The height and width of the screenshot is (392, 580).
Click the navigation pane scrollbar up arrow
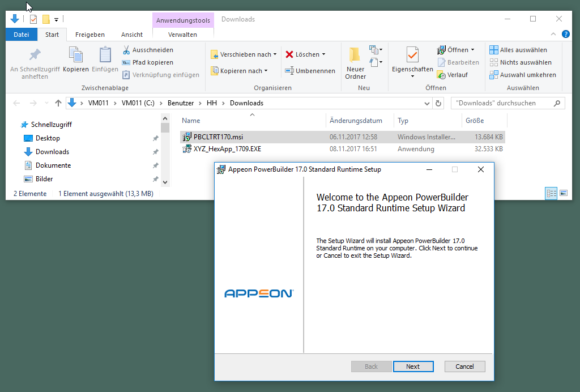coord(165,118)
